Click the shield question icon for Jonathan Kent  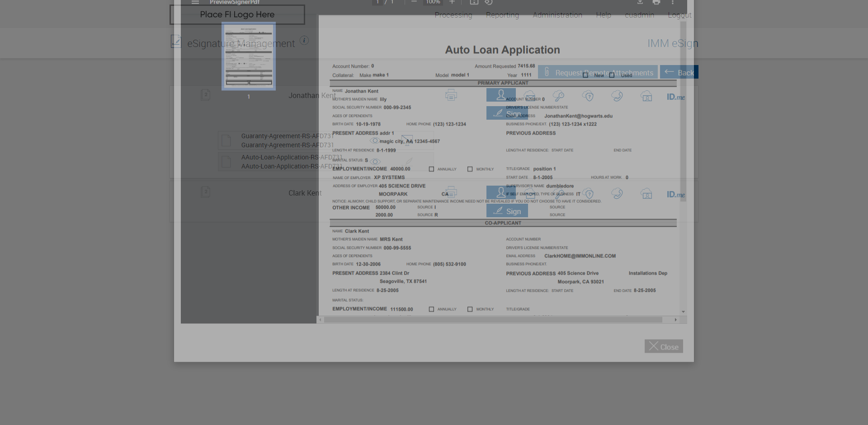(x=588, y=96)
